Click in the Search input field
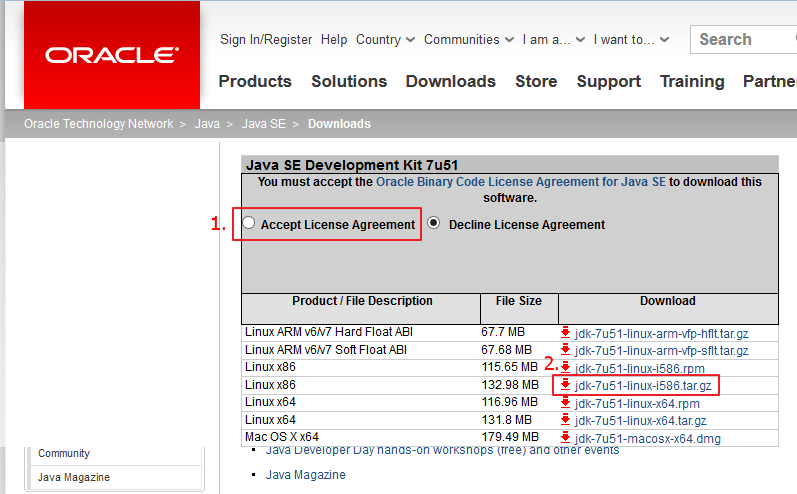Viewport: 797px width, 494px height. [x=743, y=39]
